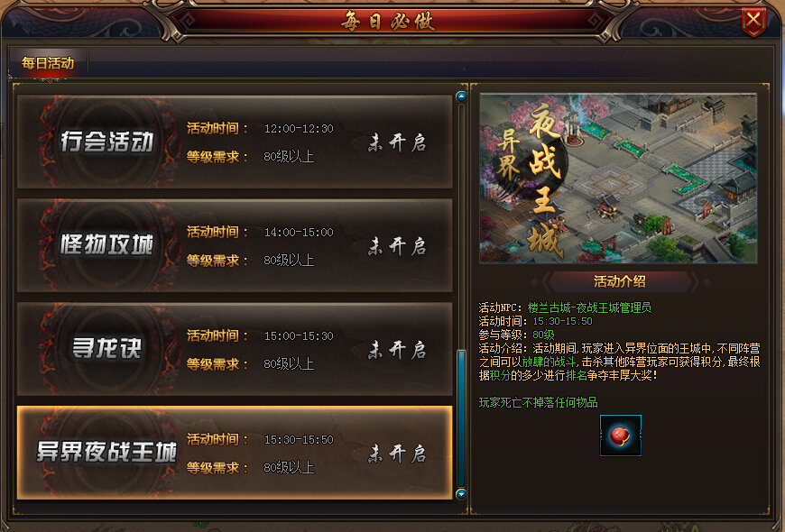Screen dimensions: 785x532
Task: Click the scroll down arrow button
Action: pyautogui.click(x=461, y=494)
